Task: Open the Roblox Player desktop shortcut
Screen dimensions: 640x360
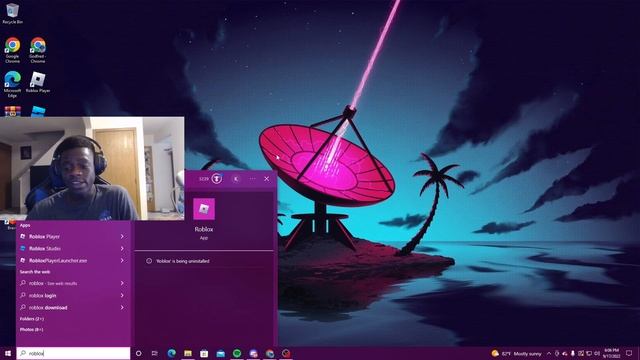Action: [x=38, y=82]
